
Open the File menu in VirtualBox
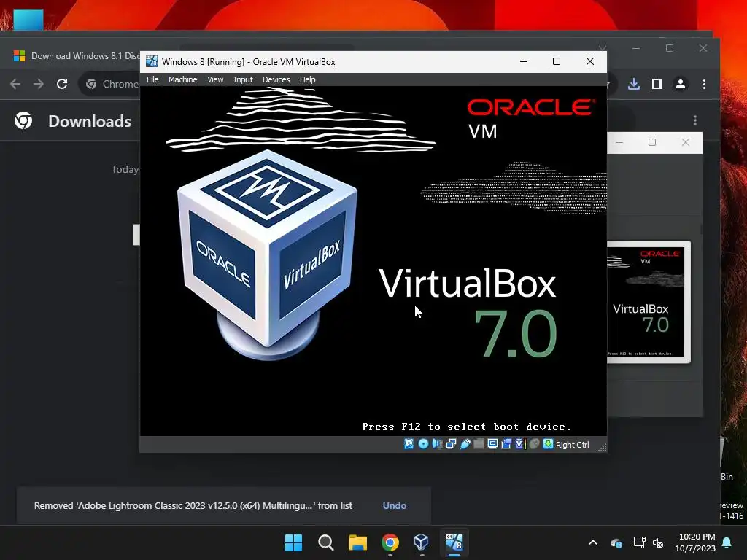click(x=152, y=79)
